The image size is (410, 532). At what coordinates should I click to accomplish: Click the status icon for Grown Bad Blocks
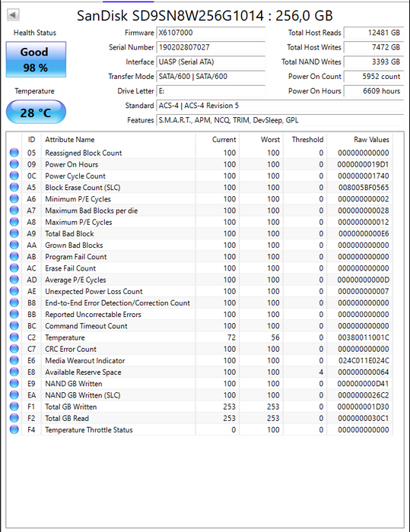pos(14,245)
